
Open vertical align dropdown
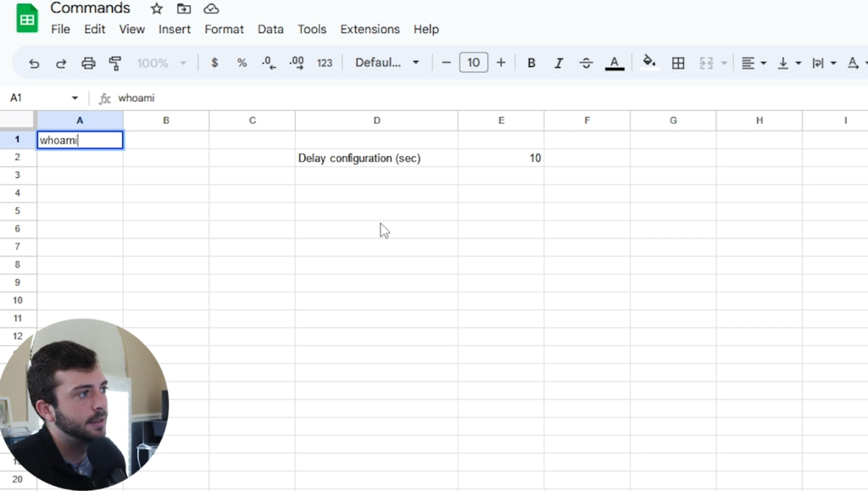(x=789, y=63)
